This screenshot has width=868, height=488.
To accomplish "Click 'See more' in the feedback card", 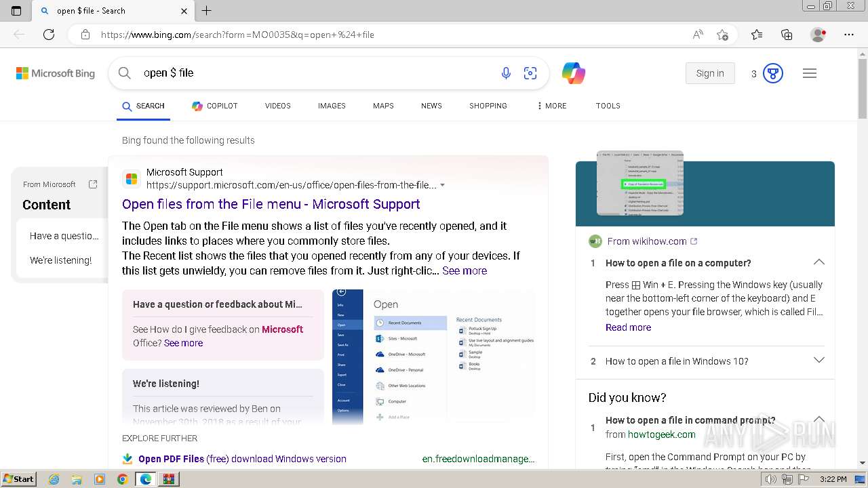I will point(183,343).
